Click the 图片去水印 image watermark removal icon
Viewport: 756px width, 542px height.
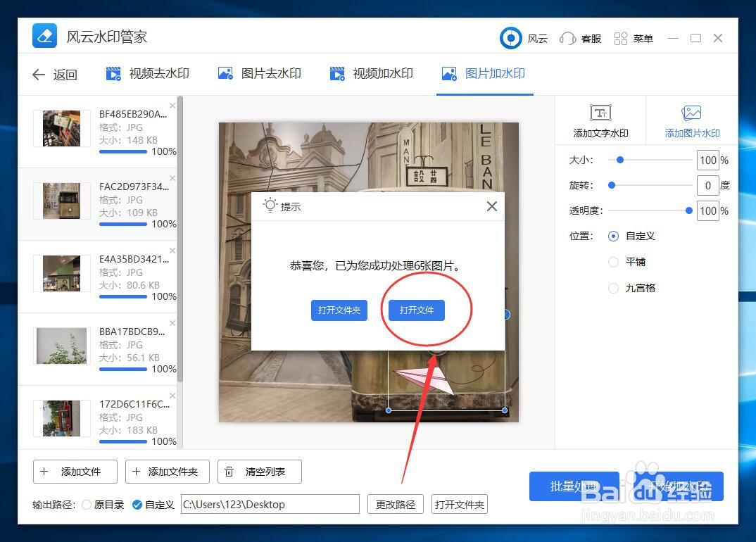[225, 73]
